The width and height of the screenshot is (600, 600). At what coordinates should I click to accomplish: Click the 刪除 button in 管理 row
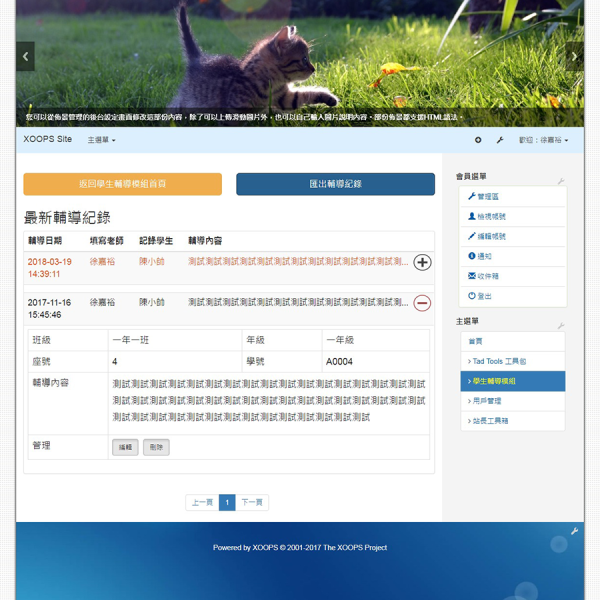coord(157,447)
